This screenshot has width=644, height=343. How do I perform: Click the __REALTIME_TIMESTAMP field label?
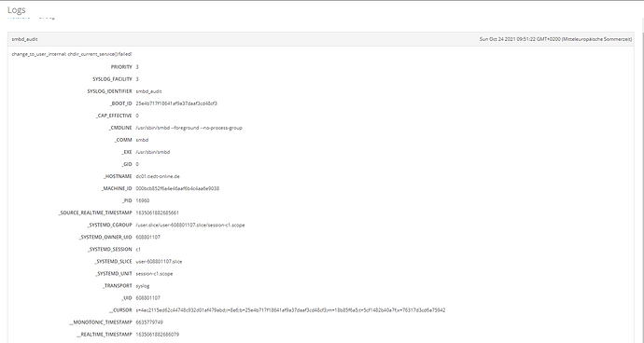(x=105, y=335)
